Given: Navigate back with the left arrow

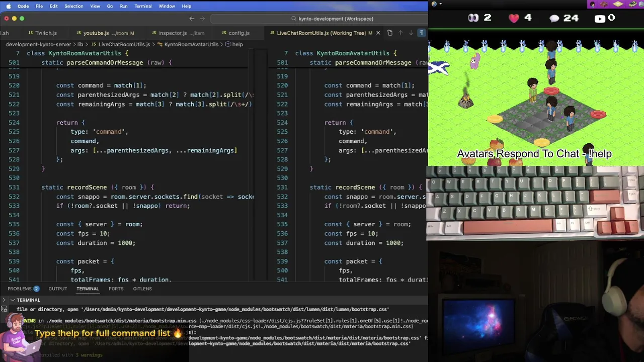Looking at the screenshot, I should pos(192,19).
